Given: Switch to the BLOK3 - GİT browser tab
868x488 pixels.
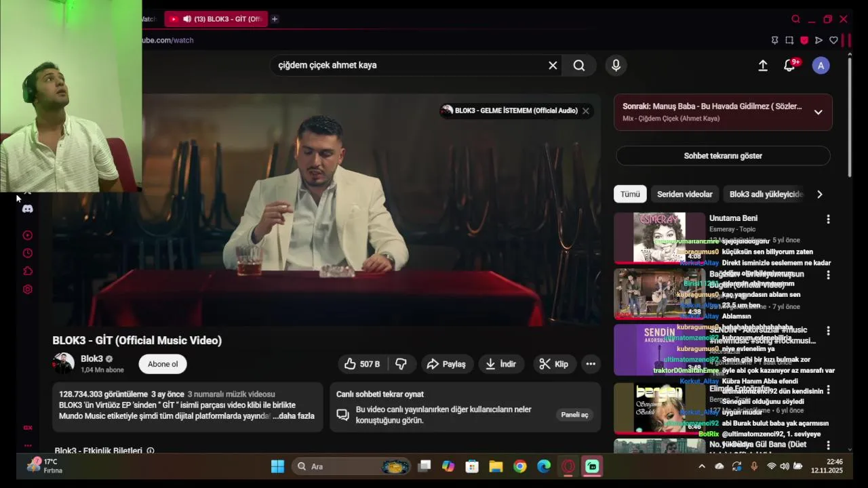Looking at the screenshot, I should point(216,19).
